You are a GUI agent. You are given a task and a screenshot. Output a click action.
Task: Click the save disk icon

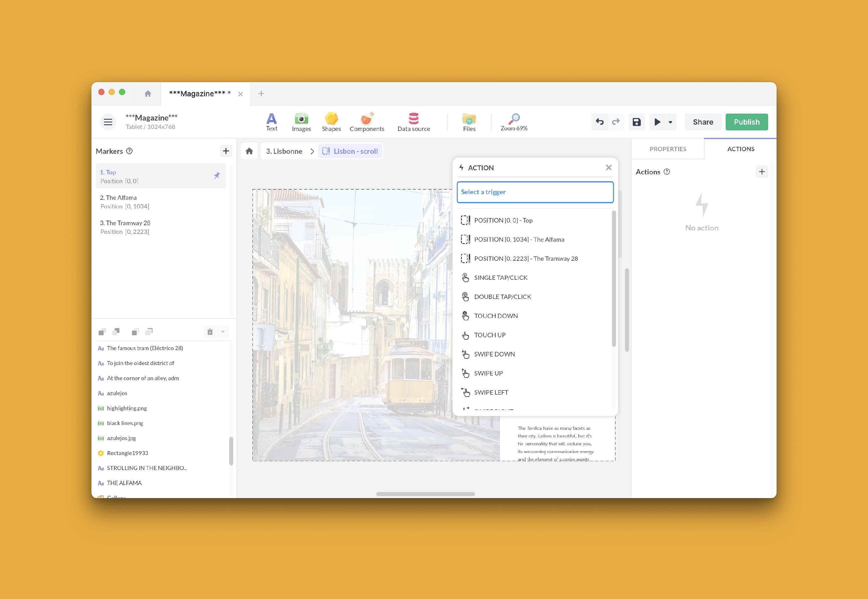[x=636, y=122]
